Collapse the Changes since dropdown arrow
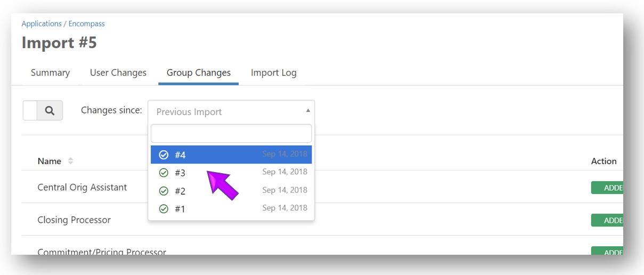This screenshot has width=644, height=275. coord(308,111)
